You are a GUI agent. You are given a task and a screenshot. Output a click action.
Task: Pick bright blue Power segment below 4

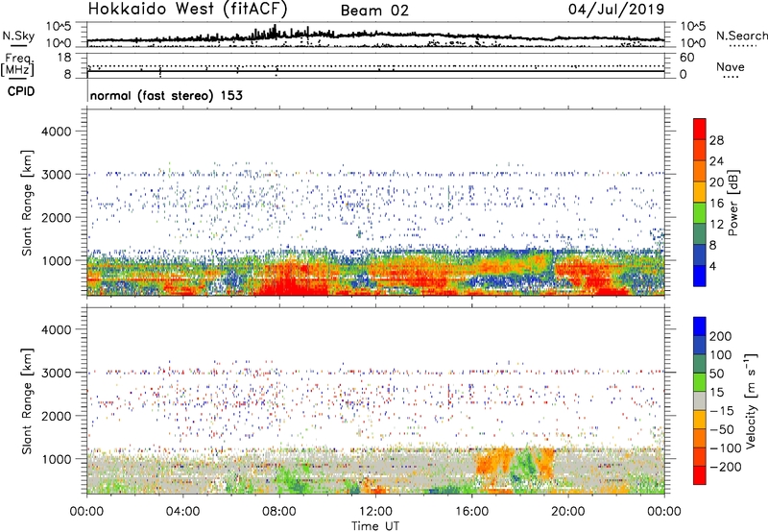click(x=700, y=276)
